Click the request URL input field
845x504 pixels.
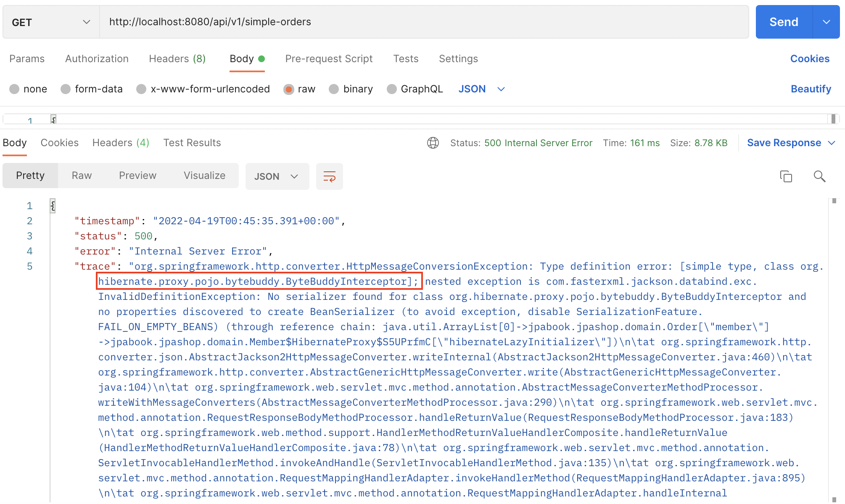tap(420, 22)
